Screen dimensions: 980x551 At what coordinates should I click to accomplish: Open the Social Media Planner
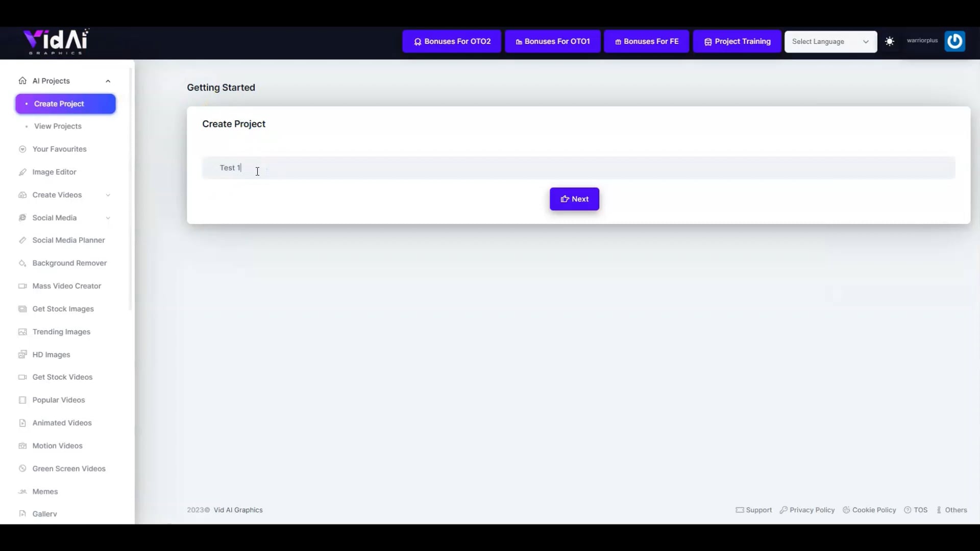click(x=68, y=240)
